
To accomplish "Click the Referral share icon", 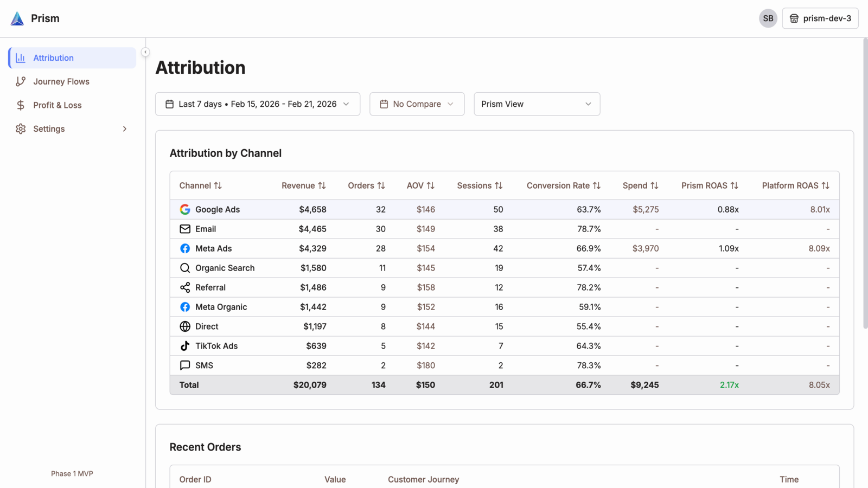I will click(x=185, y=287).
